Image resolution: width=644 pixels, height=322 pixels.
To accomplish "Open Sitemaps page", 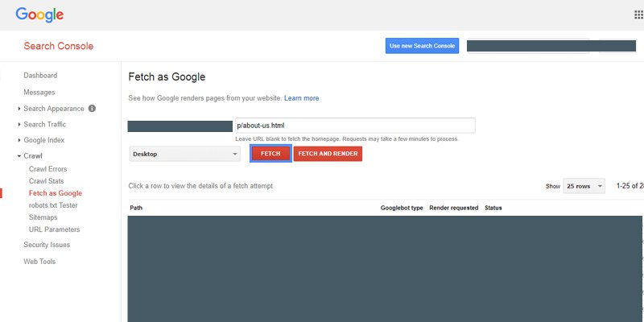I will pyautogui.click(x=43, y=217).
